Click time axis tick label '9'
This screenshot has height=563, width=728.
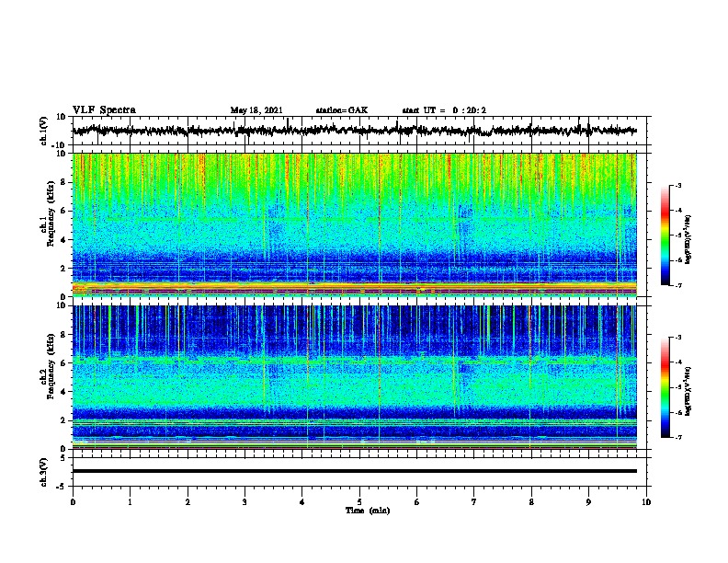click(x=588, y=502)
